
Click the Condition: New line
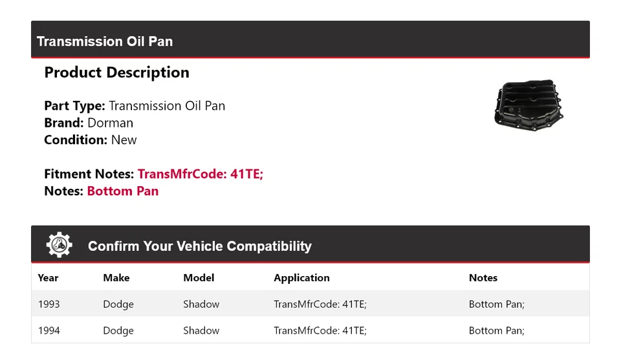point(91,140)
